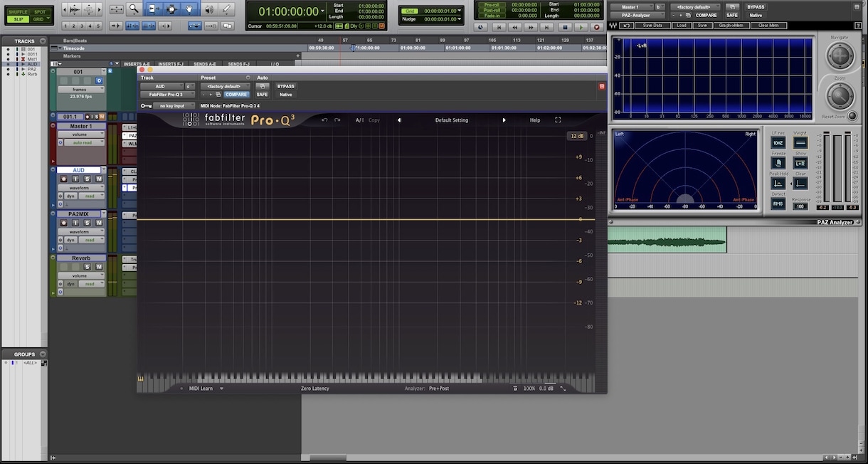Toggle Pro-Q 3 full screen mode
This screenshot has width=868, height=464.
coord(558,120)
